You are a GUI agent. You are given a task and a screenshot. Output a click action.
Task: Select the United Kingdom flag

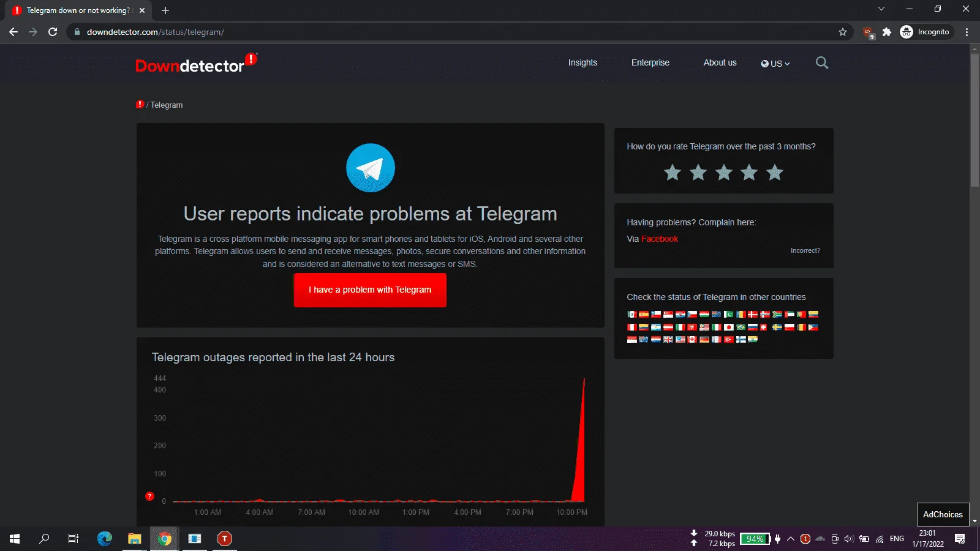pos(668,339)
